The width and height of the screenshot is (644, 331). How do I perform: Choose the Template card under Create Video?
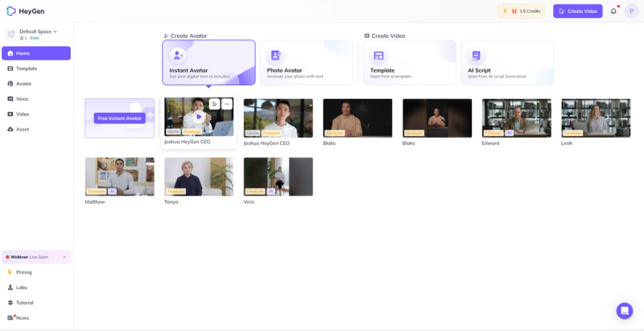point(410,63)
